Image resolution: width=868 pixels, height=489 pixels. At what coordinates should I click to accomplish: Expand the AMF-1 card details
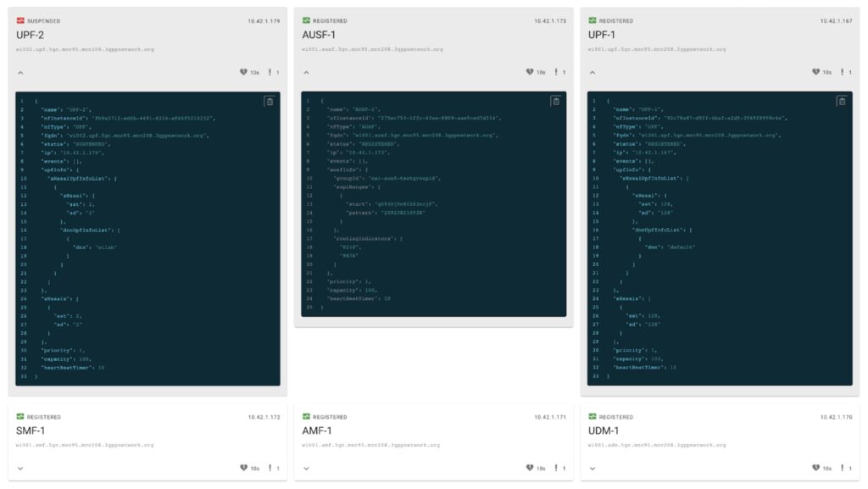[x=306, y=469]
